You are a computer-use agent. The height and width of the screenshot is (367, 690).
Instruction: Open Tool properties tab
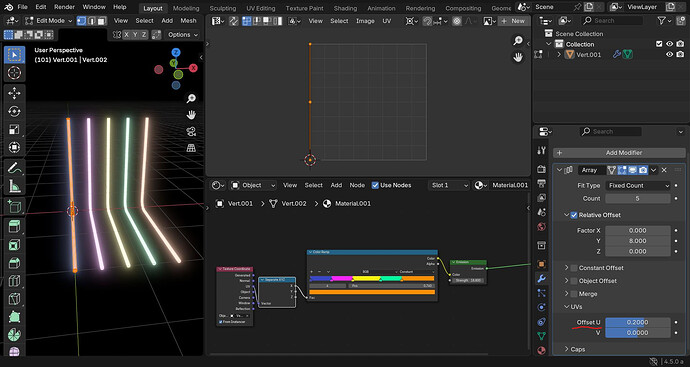point(542,150)
